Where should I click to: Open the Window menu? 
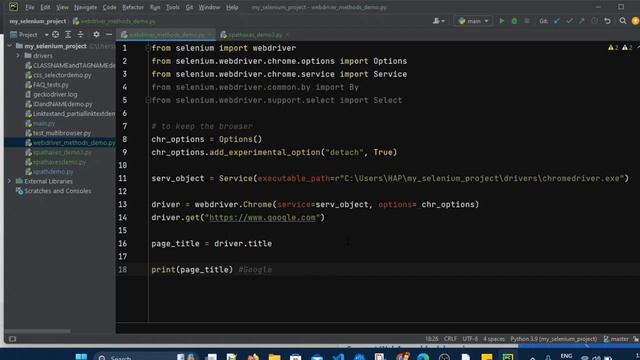point(209,7)
